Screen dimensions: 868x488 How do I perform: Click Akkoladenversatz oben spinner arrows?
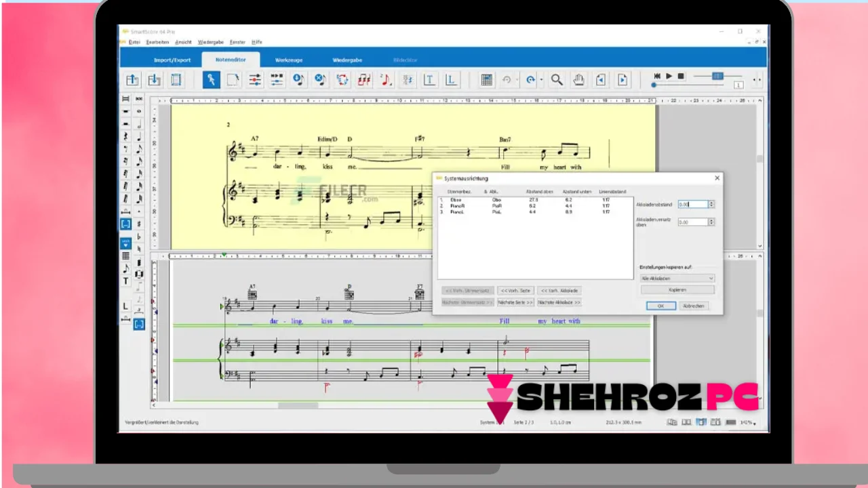pyautogui.click(x=711, y=222)
